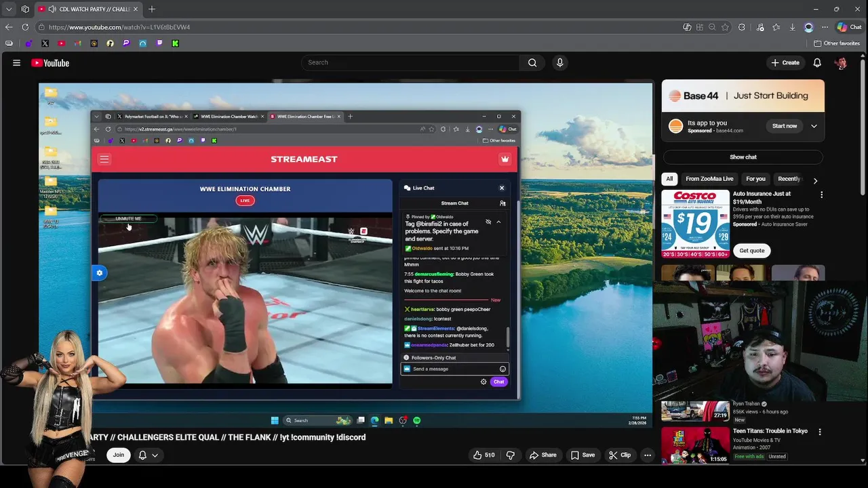868x488 pixels.
Task: Click the YouTube search magnifier button
Action: tap(532, 62)
